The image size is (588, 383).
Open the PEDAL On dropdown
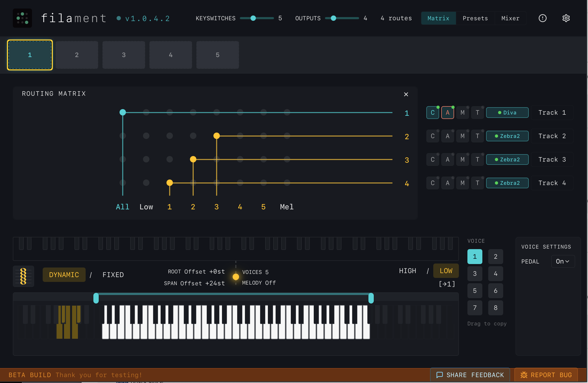pyautogui.click(x=563, y=261)
